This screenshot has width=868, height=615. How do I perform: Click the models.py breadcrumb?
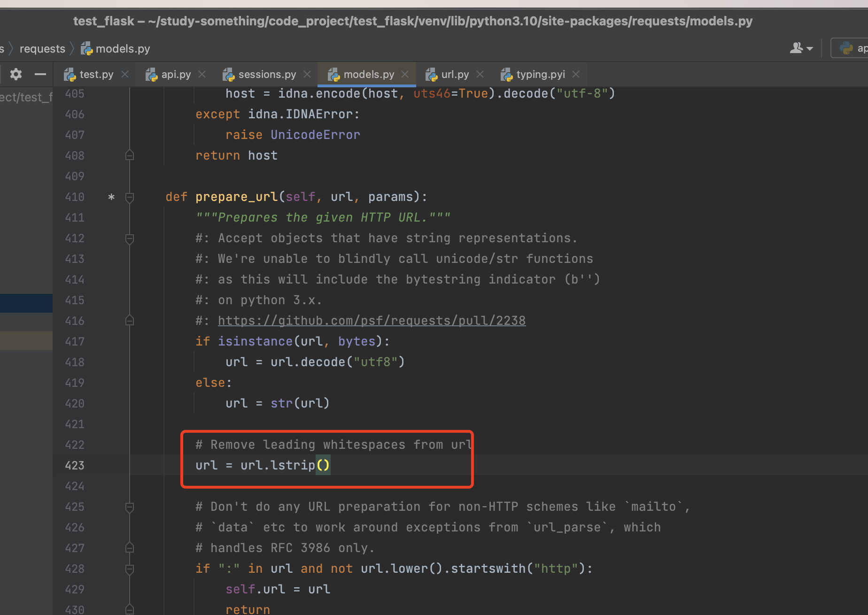click(x=116, y=48)
